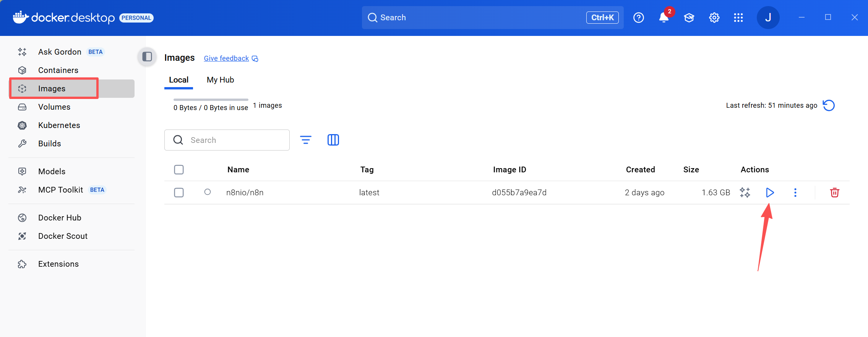Open Models in the sidebar
The height and width of the screenshot is (337, 868).
(x=71, y=172)
